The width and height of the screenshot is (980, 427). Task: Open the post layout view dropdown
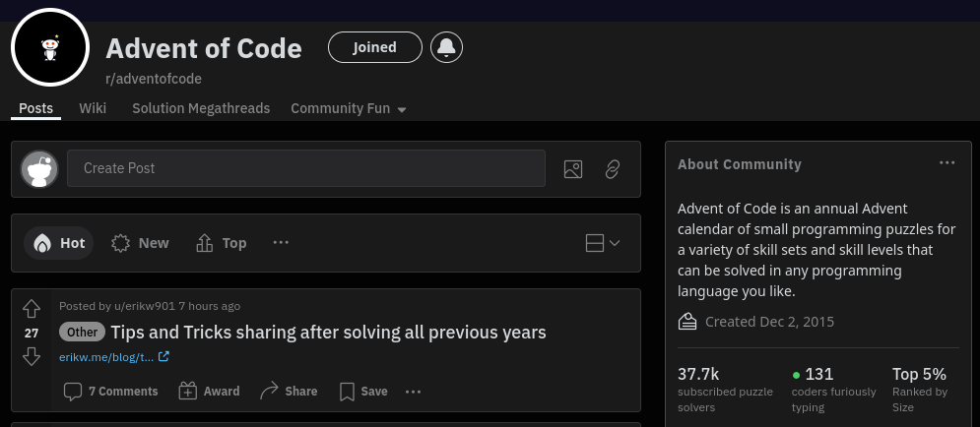(x=603, y=243)
